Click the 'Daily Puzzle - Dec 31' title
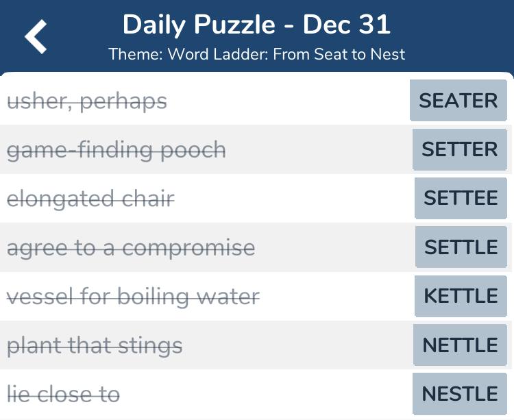 point(256,25)
